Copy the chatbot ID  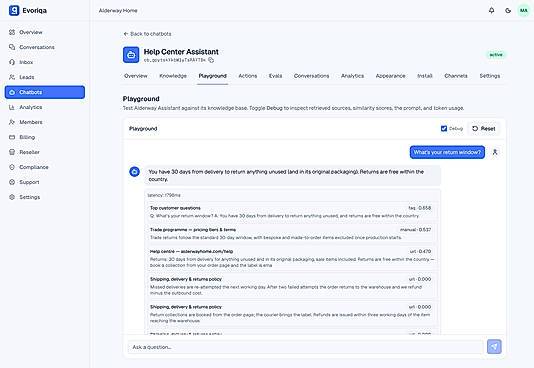coord(211,60)
